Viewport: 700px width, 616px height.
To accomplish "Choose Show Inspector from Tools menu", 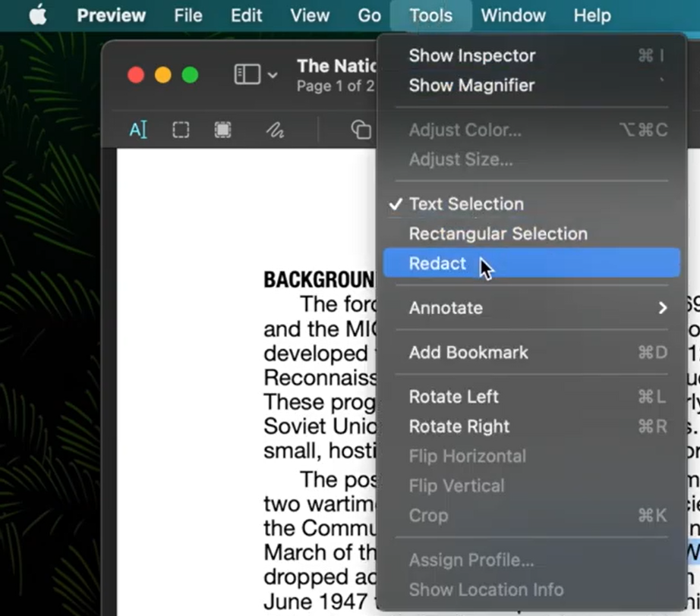I will pos(531,55).
